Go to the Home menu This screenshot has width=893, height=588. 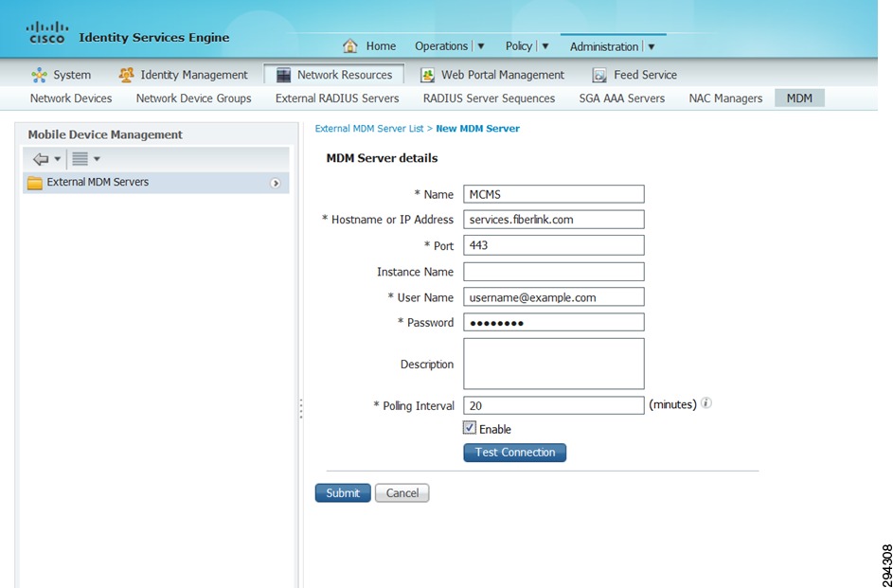(x=381, y=46)
